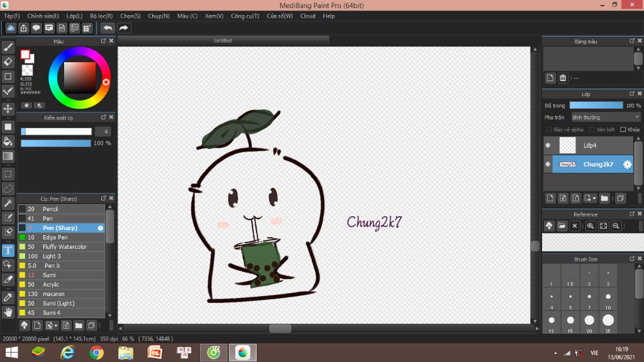
Task: Select the Gradient tool
Action: (x=8, y=156)
